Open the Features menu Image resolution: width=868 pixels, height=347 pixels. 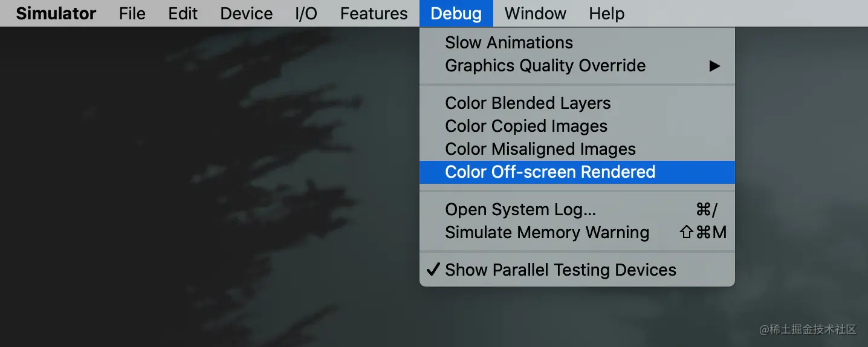point(374,13)
